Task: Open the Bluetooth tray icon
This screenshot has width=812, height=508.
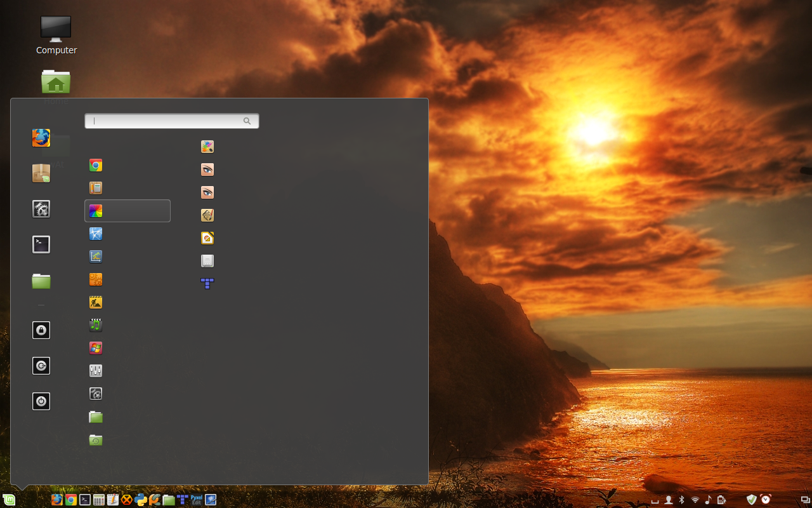Action: (682, 500)
